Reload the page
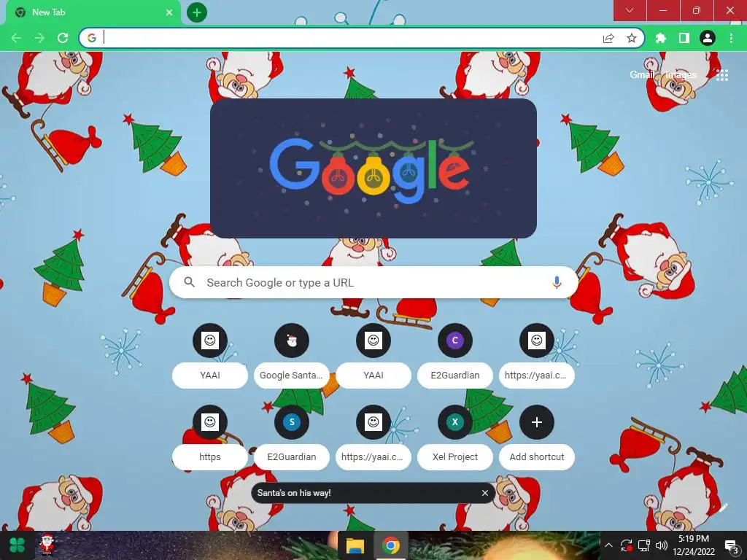This screenshot has height=560, width=747. [x=63, y=38]
